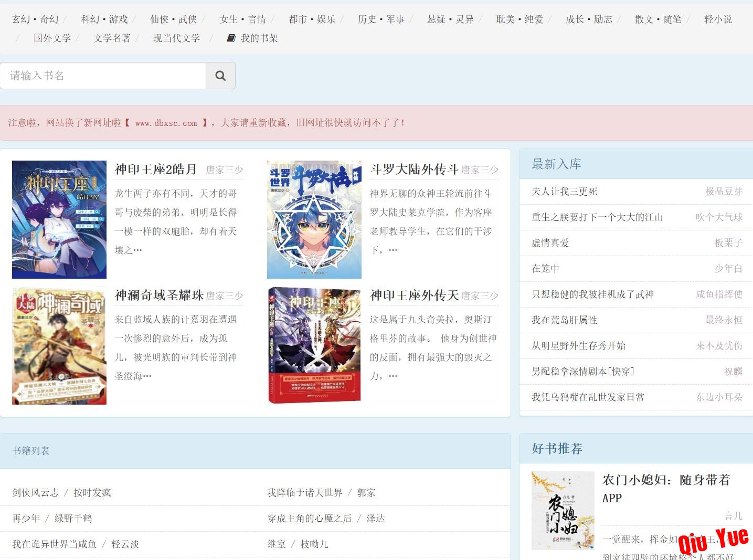Open 农门小媳妇 cover thumbnail
This screenshot has width=753, height=560.
coord(563,511)
